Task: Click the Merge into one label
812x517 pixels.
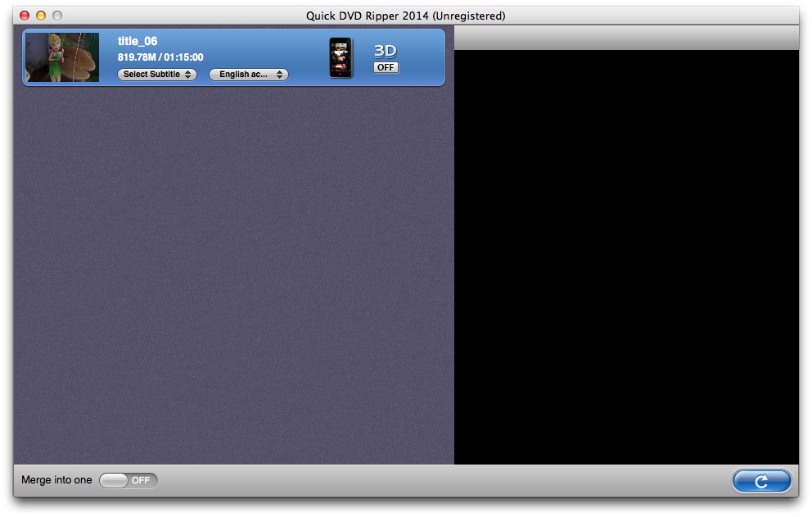Action: (x=56, y=480)
